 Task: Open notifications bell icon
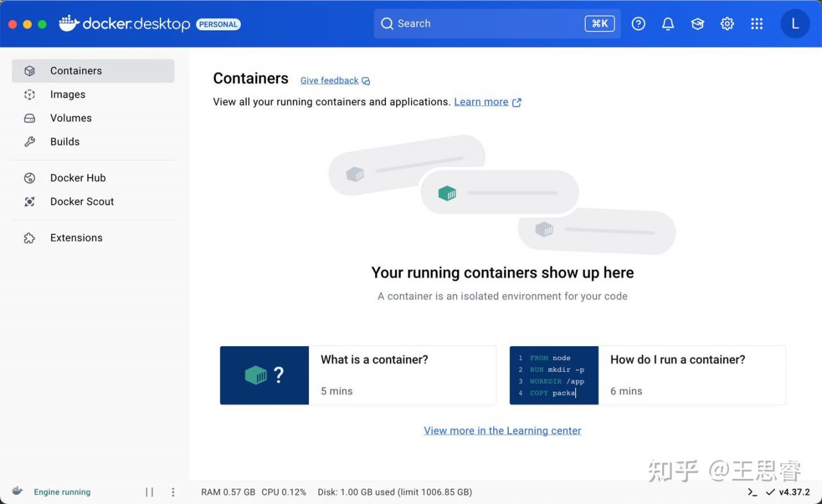[x=668, y=24]
